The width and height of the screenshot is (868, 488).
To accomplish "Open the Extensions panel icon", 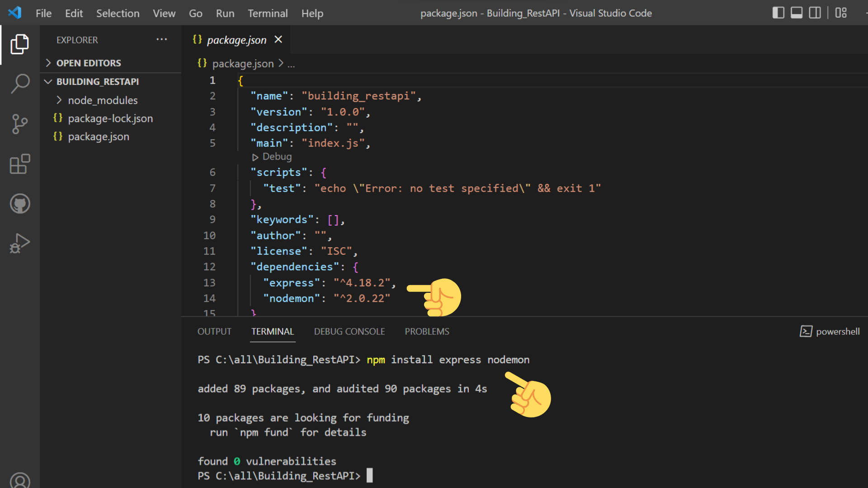I will click(x=20, y=164).
